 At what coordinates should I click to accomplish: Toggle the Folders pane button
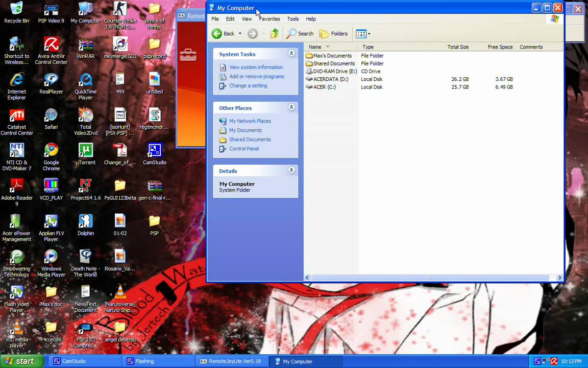tap(333, 34)
